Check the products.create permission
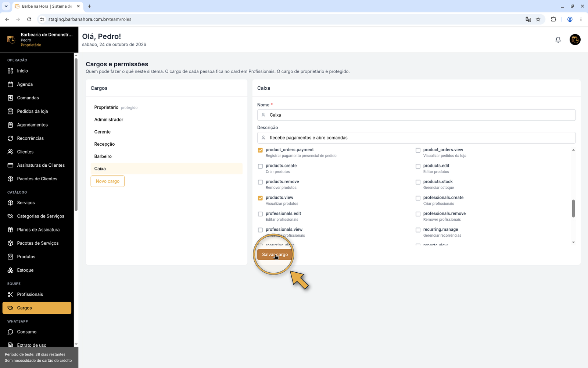 point(260,166)
